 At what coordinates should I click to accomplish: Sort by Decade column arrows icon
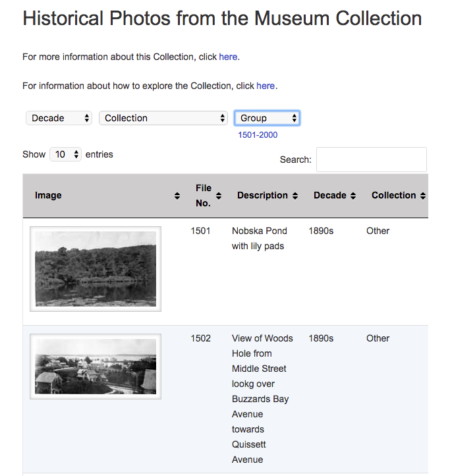pyautogui.click(x=353, y=196)
